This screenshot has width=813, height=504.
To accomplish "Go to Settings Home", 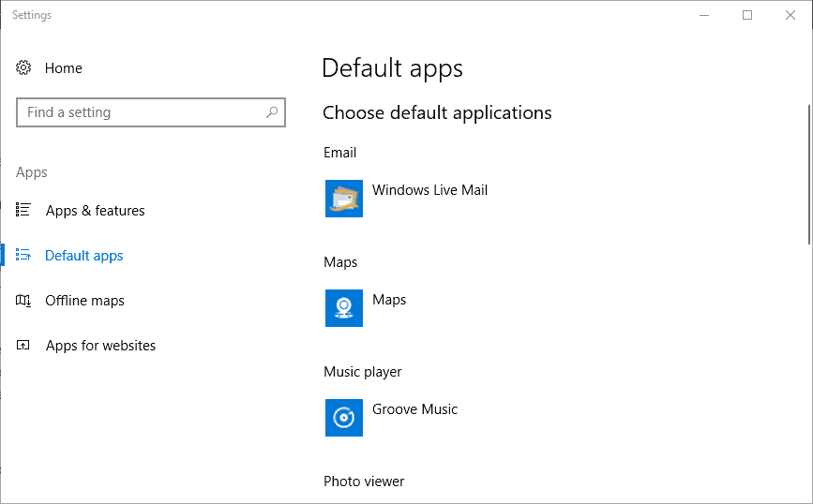I will click(63, 68).
